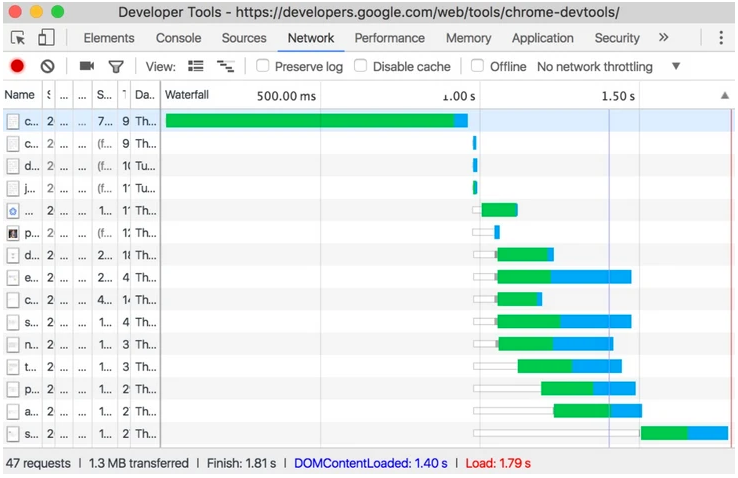Open the Performance tab

click(389, 38)
